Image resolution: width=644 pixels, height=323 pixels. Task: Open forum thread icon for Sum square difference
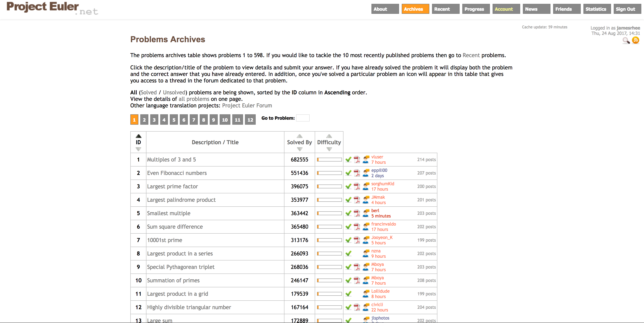[x=366, y=227]
